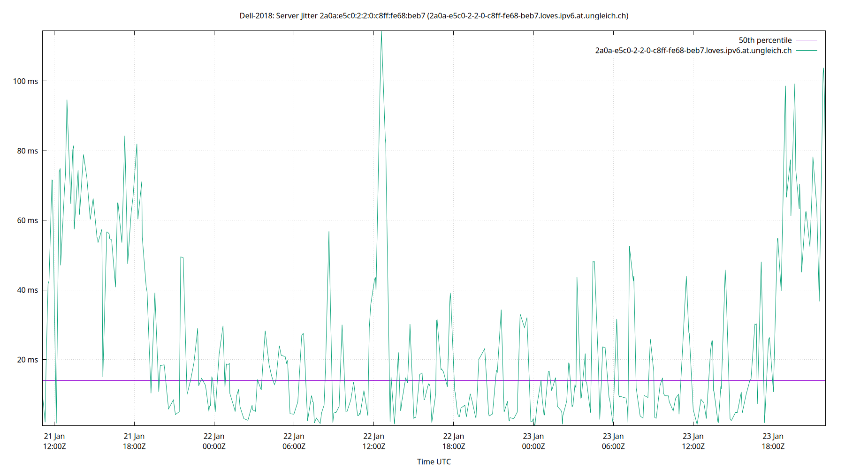Click the legend line sample beside the hostname label
The width and height of the screenshot is (868, 469).
coord(807,51)
